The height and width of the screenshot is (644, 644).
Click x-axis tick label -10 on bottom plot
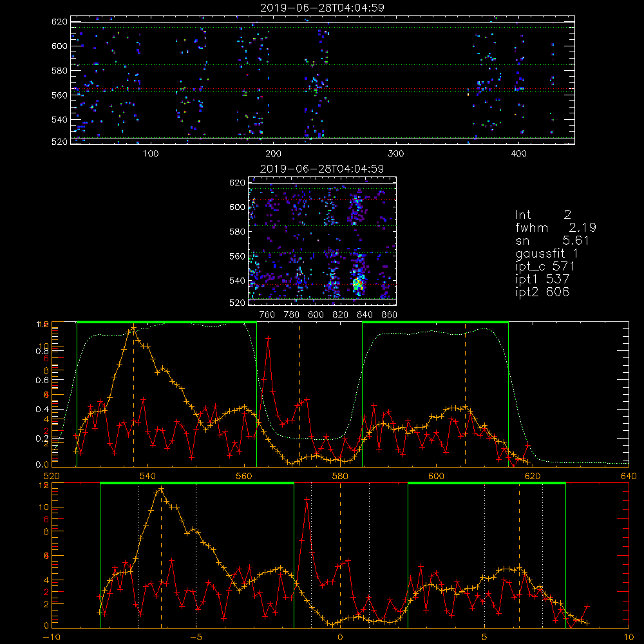coord(52,638)
